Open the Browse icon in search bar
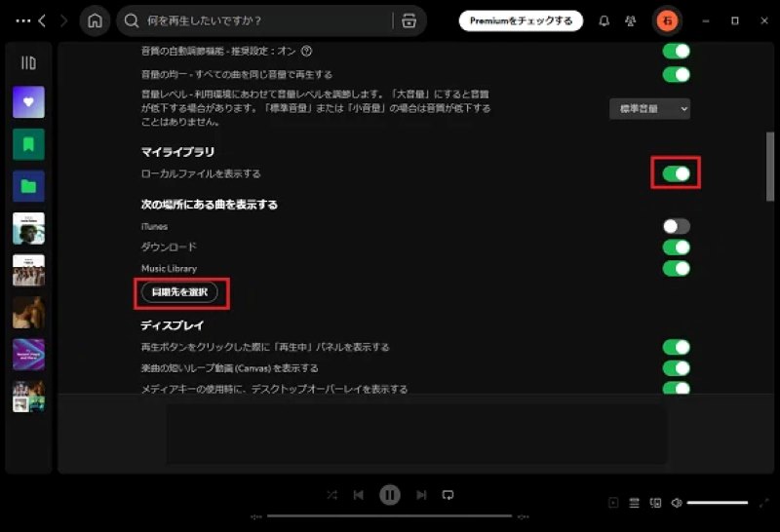The width and height of the screenshot is (780, 532). pos(409,20)
